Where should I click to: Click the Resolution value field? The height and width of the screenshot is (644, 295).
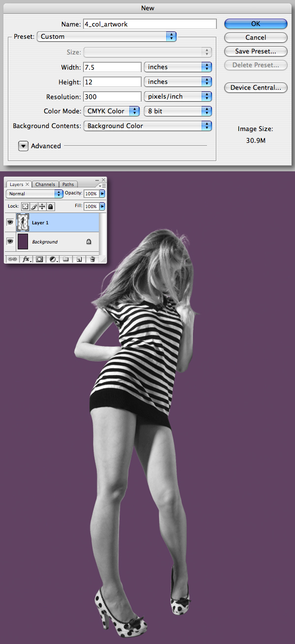[113, 96]
